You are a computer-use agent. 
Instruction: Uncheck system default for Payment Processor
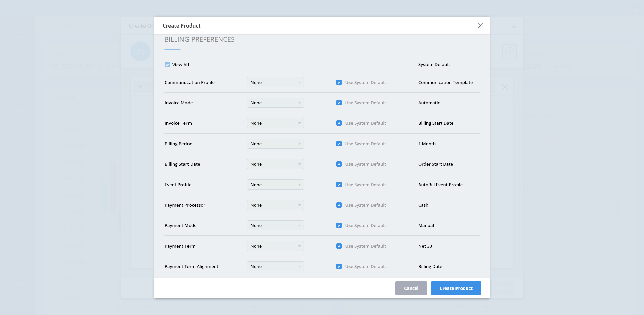point(339,205)
